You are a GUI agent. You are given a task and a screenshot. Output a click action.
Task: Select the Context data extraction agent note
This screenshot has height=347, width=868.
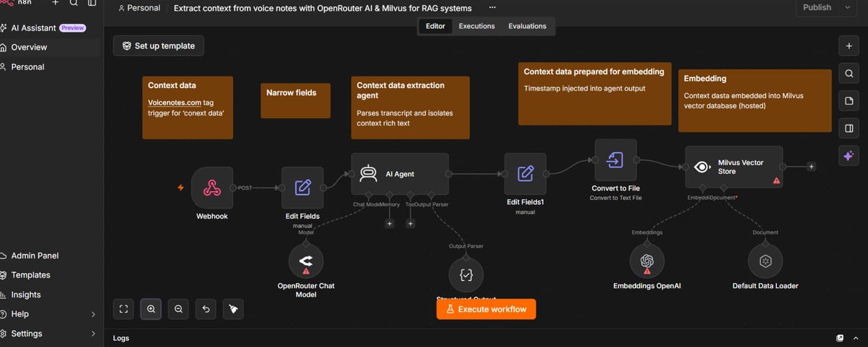(410, 107)
